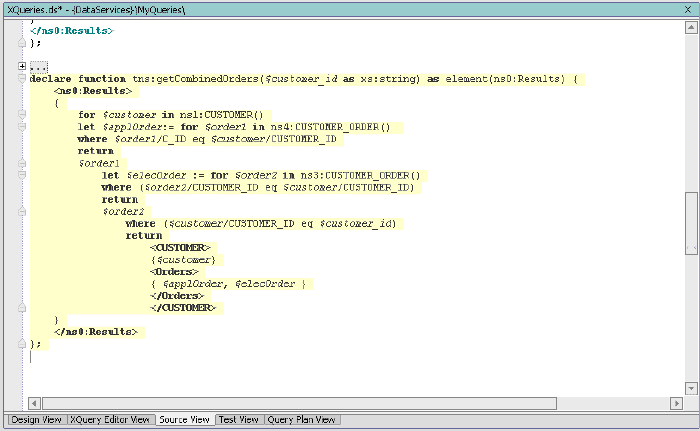Click 'xs:string' parameter type
The width and height of the screenshot is (700, 431).
coord(388,79)
